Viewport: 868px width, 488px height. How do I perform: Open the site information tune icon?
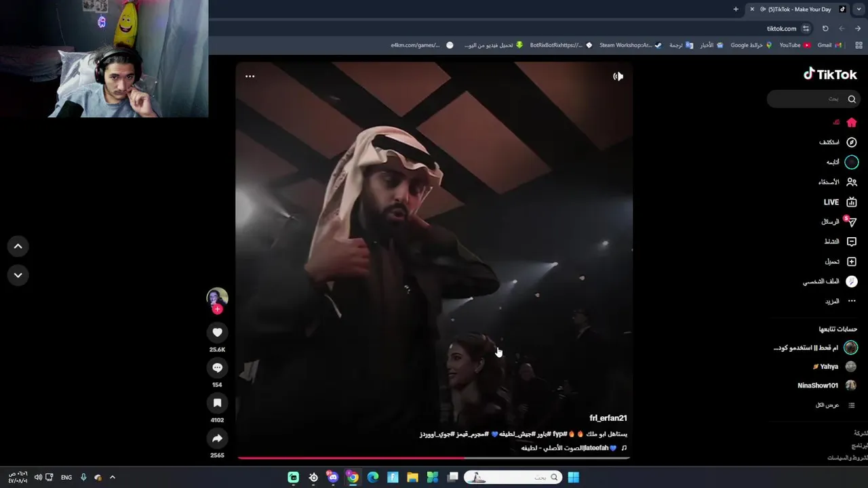pos(806,28)
